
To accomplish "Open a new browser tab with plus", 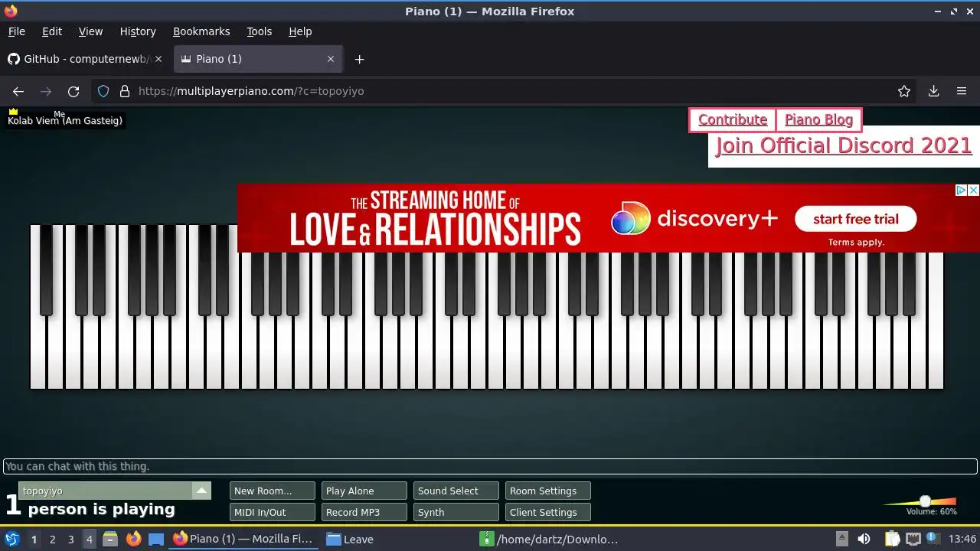I will (359, 59).
